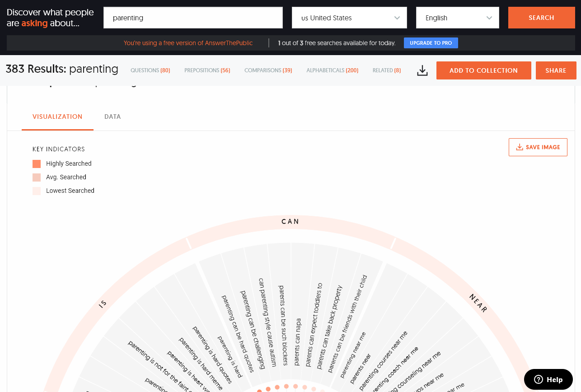Click the Lowest Searched legend swatch
The image size is (581, 392).
tap(36, 191)
